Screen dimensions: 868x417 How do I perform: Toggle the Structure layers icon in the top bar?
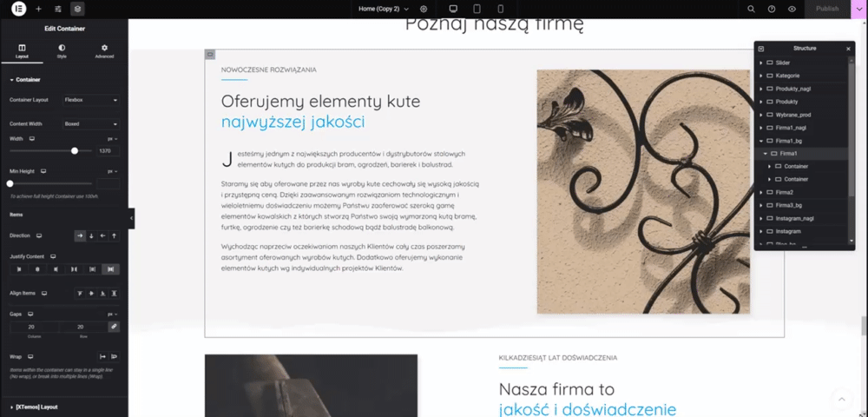coord(77,9)
